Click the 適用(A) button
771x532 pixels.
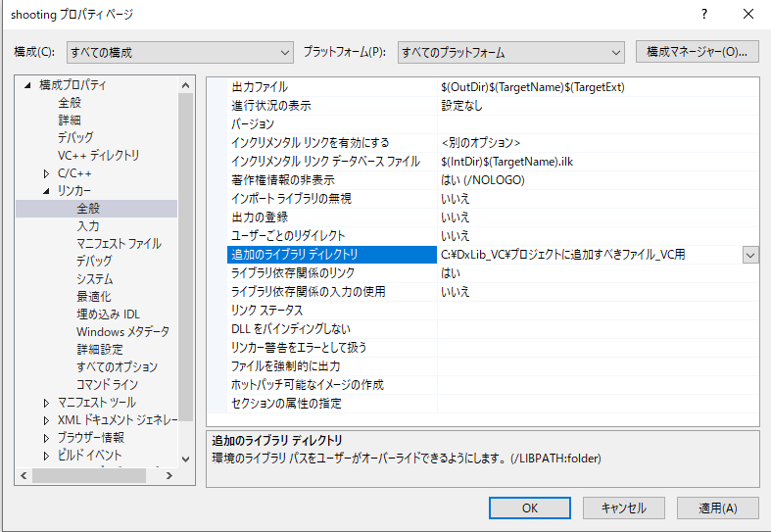pyautogui.click(x=716, y=508)
